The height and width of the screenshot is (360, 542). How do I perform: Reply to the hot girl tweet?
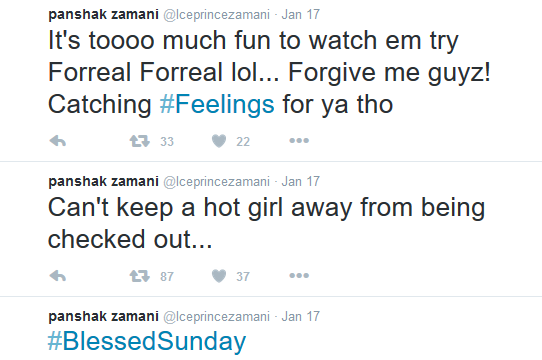(58, 276)
